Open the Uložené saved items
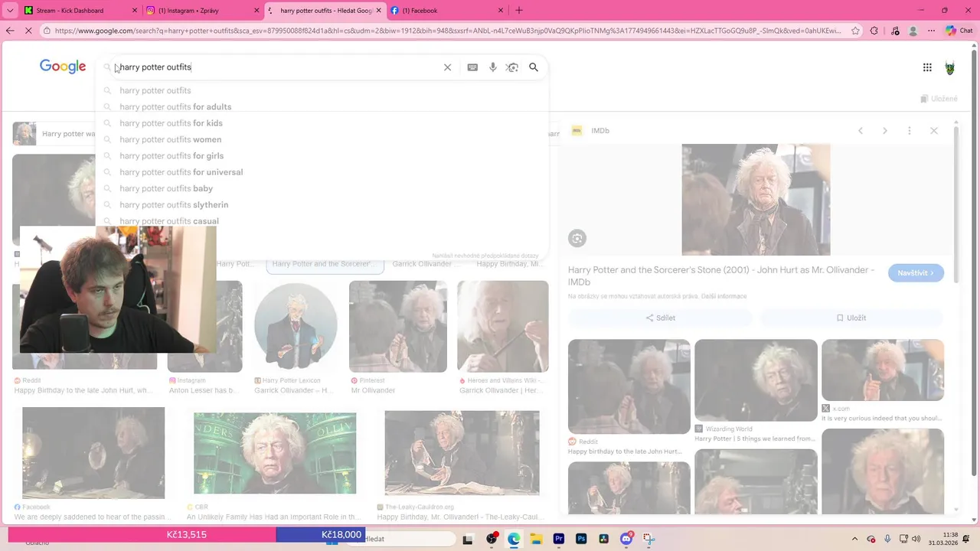Image resolution: width=980 pixels, height=551 pixels. pyautogui.click(x=939, y=99)
